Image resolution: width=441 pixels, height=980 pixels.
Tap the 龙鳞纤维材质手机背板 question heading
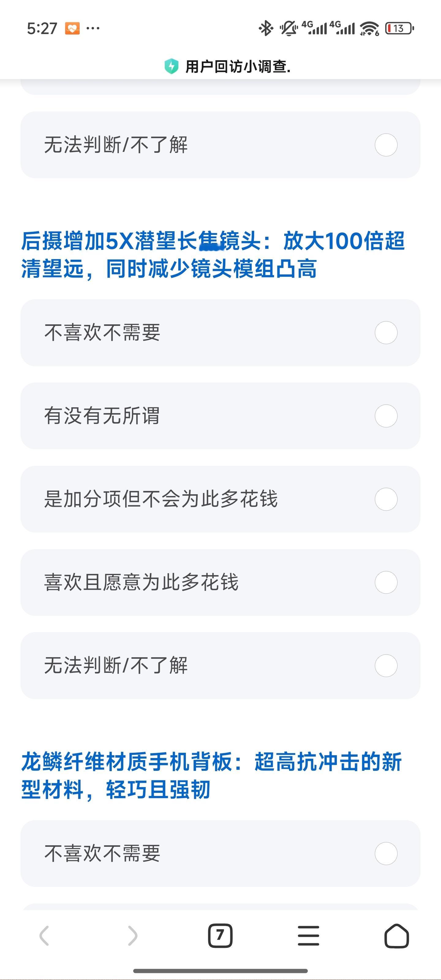212,776
